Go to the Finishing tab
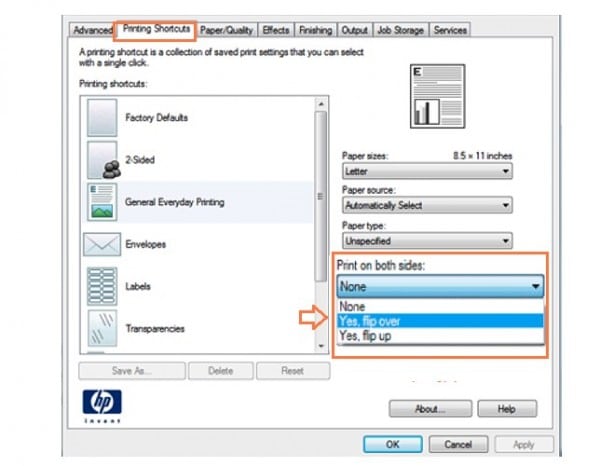 coord(315,30)
